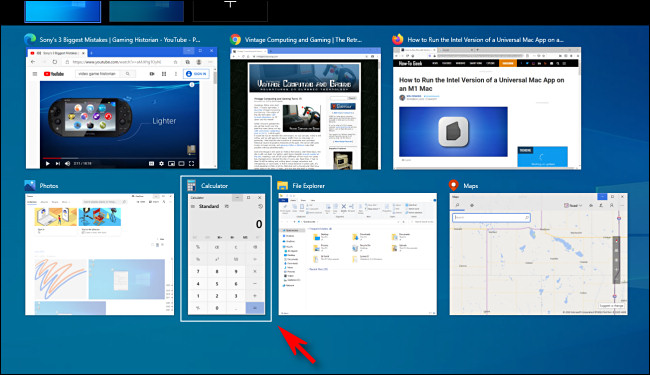Viewport: 650px width, 375px height.
Task: Click the Photos app icon
Action: click(30, 185)
